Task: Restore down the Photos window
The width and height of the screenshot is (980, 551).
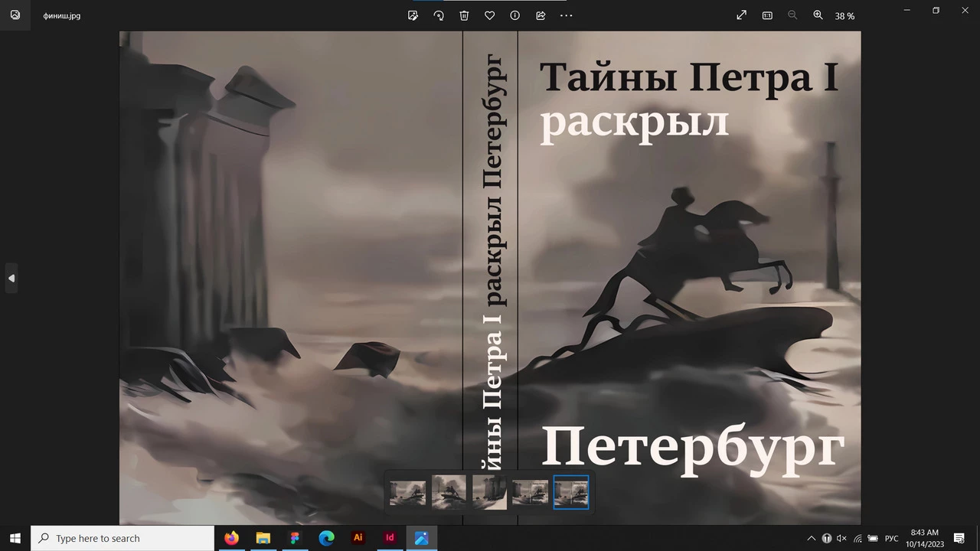Action: 936,10
